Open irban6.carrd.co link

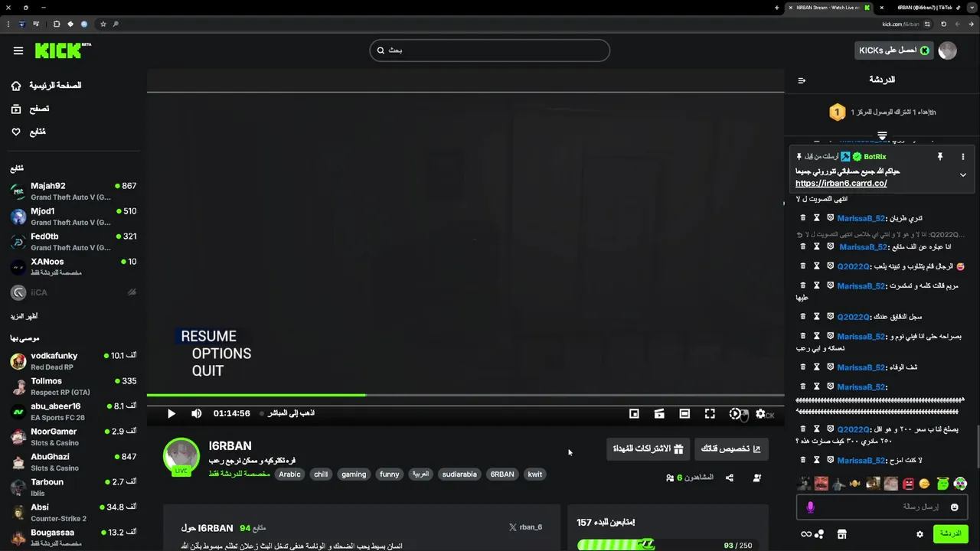(841, 184)
